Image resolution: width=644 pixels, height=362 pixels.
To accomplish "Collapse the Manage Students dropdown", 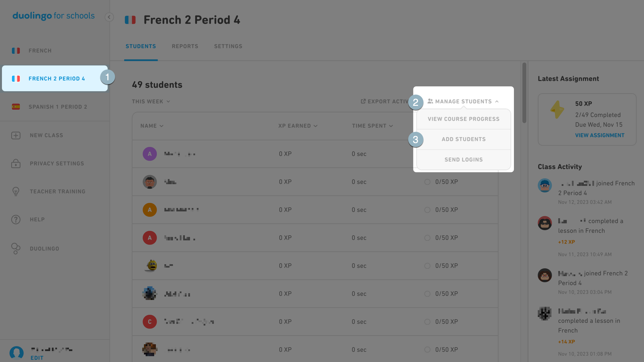I will click(463, 101).
